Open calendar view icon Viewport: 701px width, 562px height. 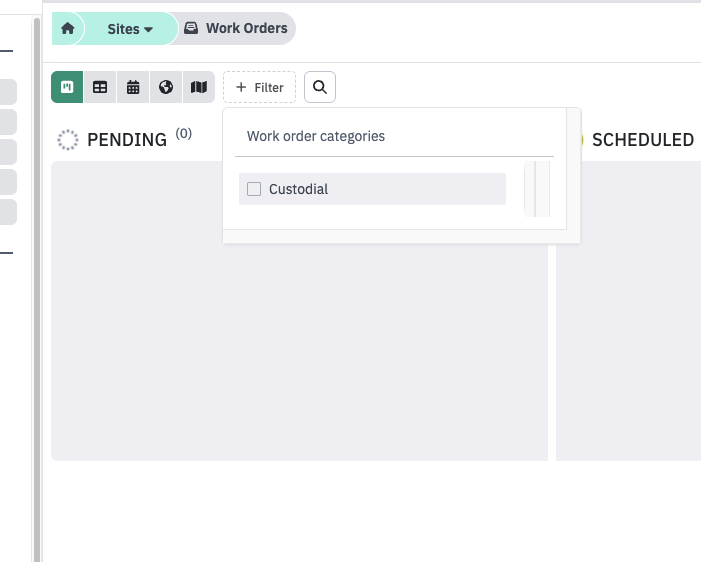click(x=133, y=87)
